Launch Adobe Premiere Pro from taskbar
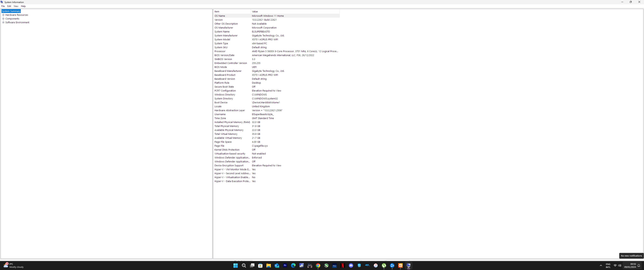This screenshot has height=270, width=644. coord(285,265)
